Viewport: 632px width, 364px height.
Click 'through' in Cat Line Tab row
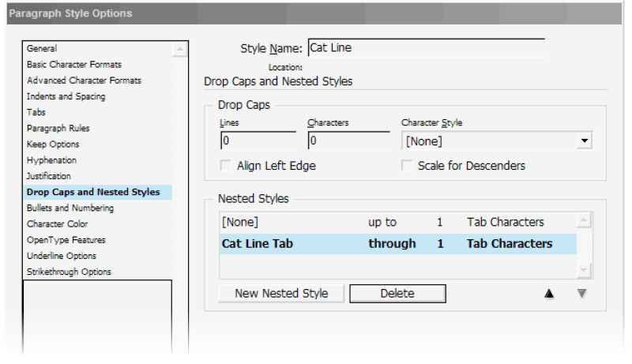click(392, 244)
